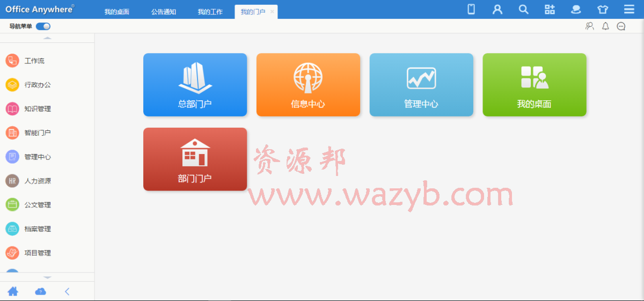Open the blue 管理中心 portal tile
The width and height of the screenshot is (644, 301).
(x=421, y=85)
